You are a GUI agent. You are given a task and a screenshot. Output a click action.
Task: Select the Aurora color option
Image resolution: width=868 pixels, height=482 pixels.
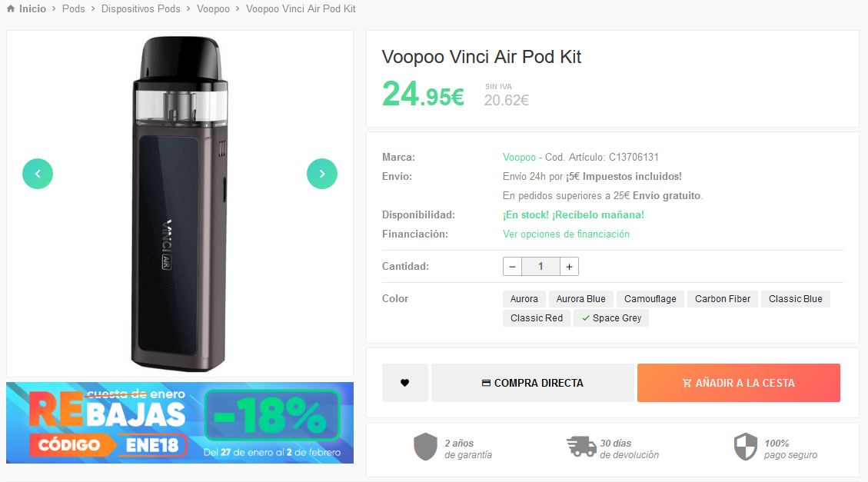pos(524,299)
